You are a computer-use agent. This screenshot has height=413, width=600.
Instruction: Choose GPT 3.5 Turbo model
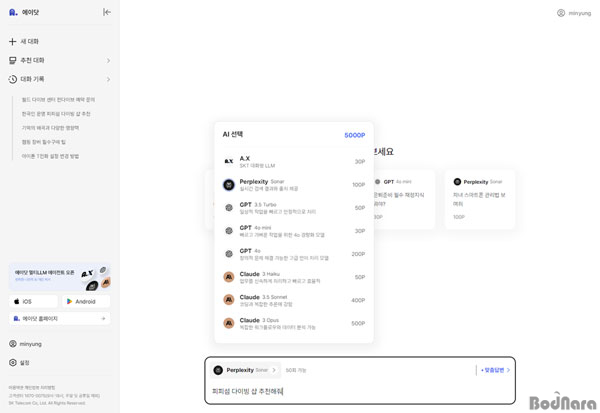[294, 208]
